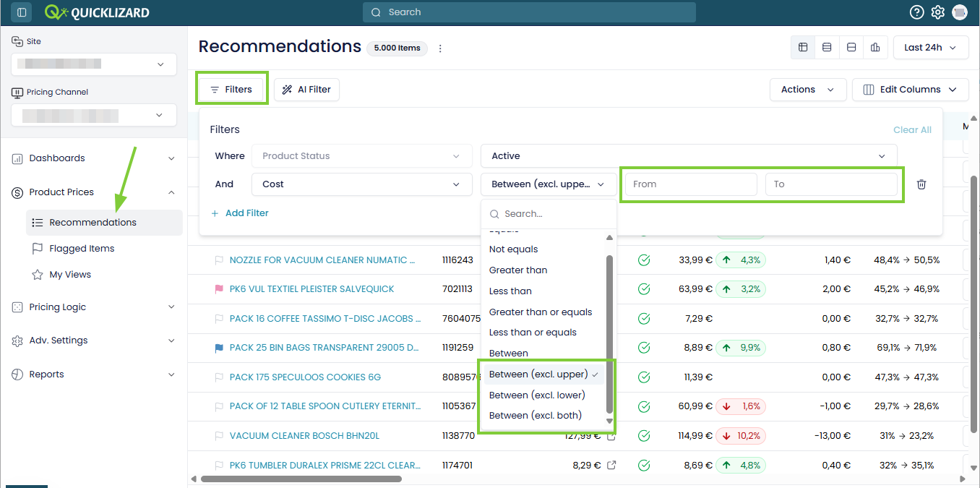This screenshot has height=488, width=980.
Task: Switch to the chart view icon
Action: 875,48
